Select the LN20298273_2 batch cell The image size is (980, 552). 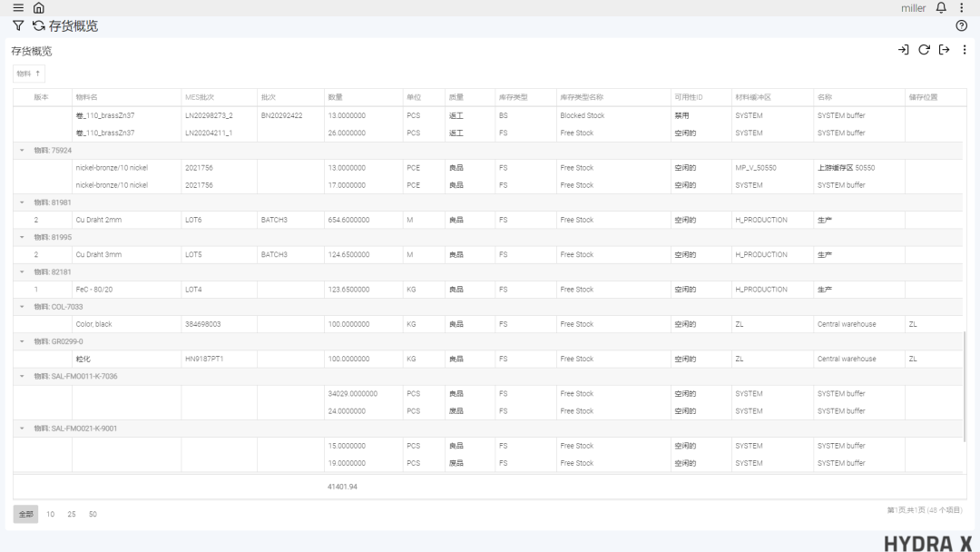click(x=220, y=115)
